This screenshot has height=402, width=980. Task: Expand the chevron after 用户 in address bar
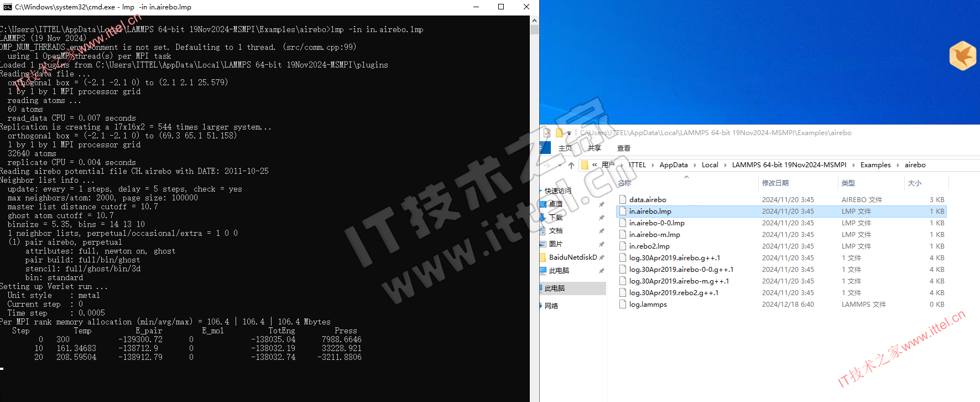pyautogui.click(x=622, y=165)
